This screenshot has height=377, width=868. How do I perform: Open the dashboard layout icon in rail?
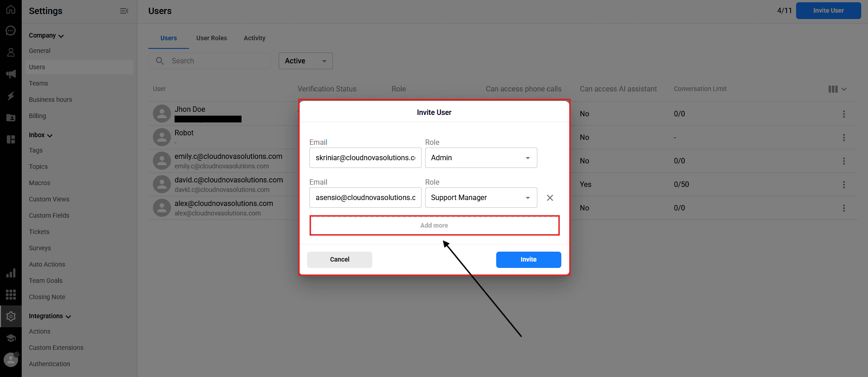[x=11, y=139]
